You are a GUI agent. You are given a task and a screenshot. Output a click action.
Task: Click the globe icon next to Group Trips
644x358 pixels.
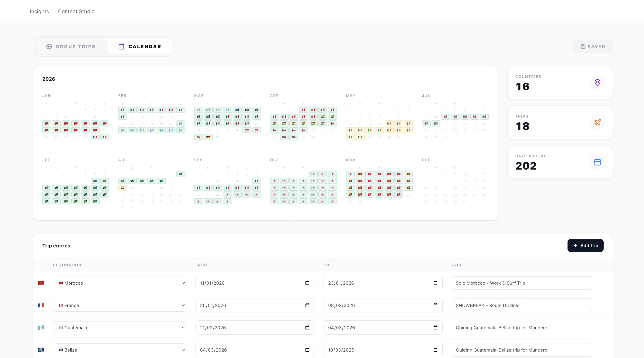point(49,46)
